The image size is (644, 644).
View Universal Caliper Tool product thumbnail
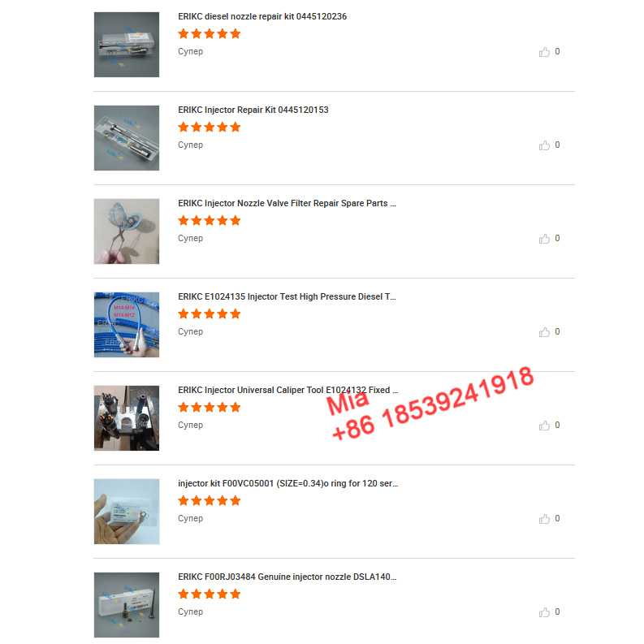127,418
